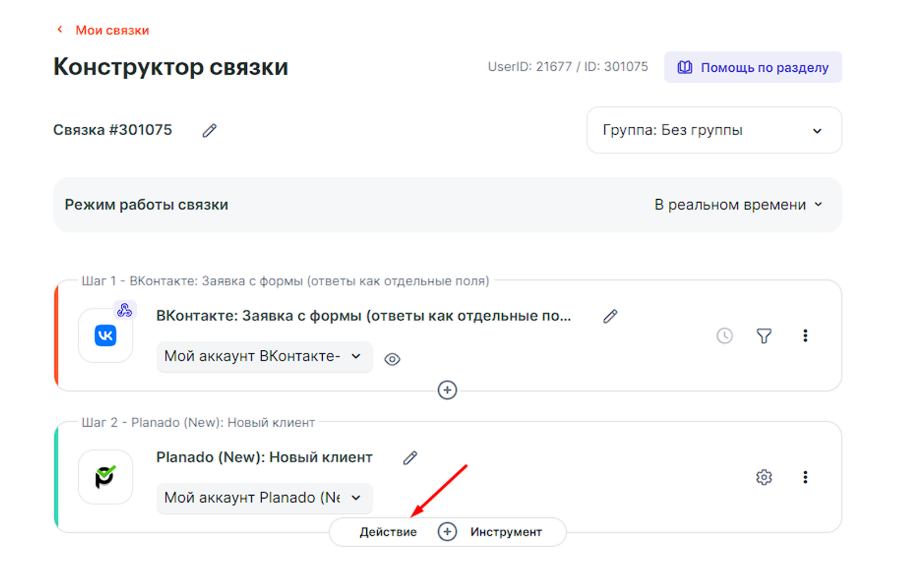Go back to Мои связки

[x=112, y=31]
